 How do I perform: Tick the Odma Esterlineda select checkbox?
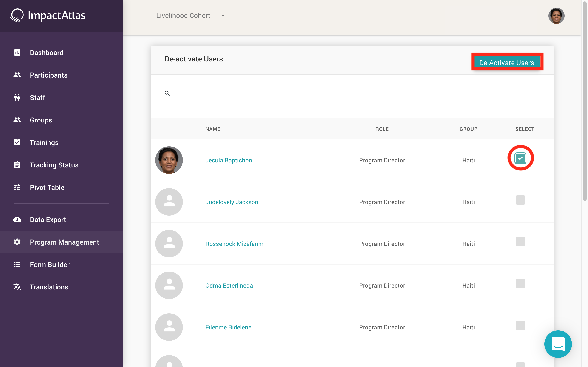pyautogui.click(x=520, y=284)
